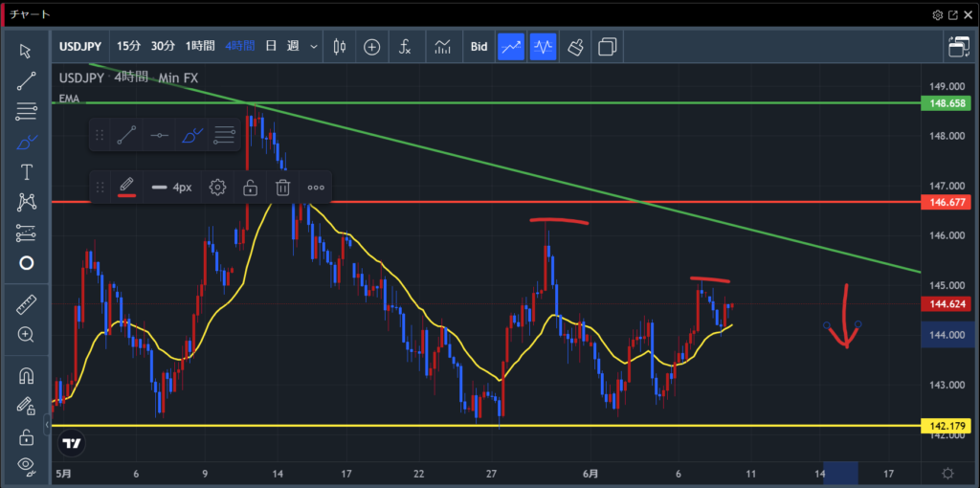Open drawing settings gear in floating toolbar
The width and height of the screenshot is (980, 488).
pos(217,187)
